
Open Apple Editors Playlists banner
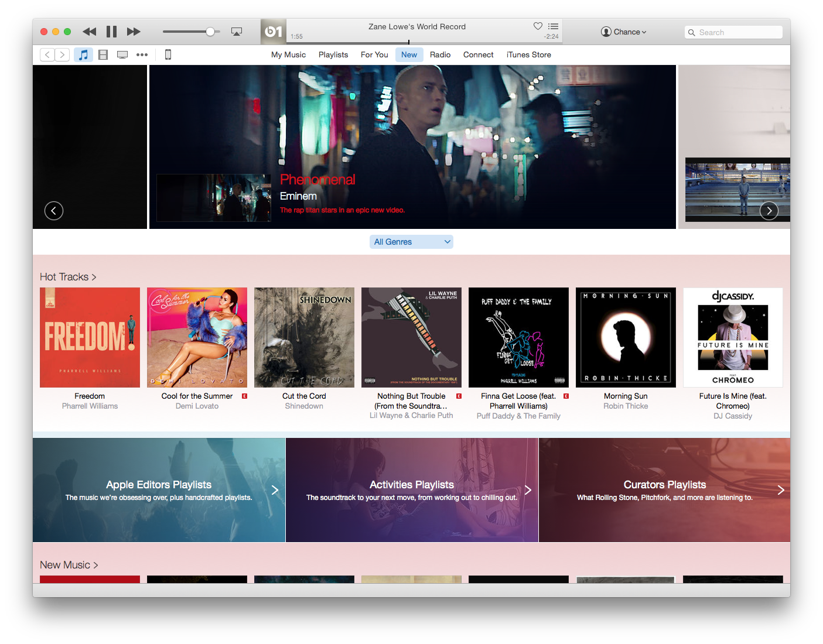(x=159, y=490)
